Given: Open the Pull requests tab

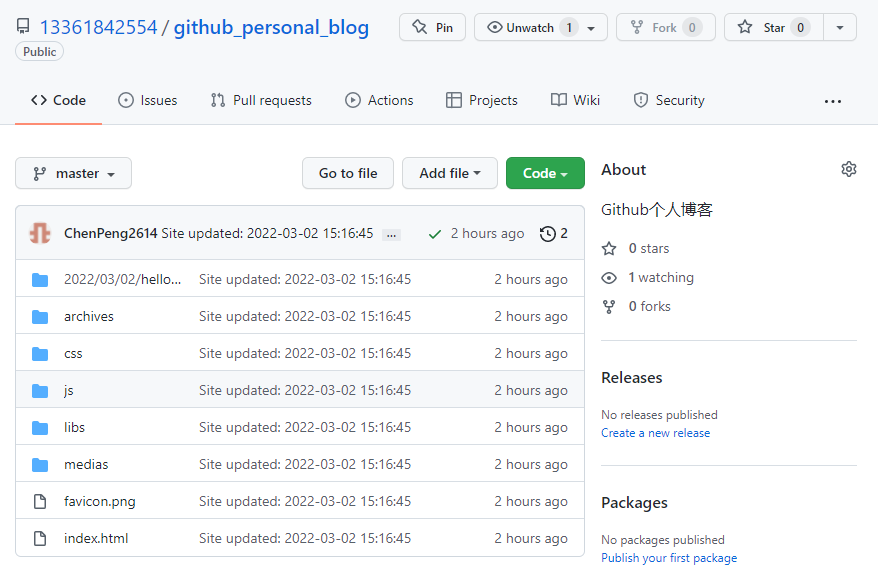Looking at the screenshot, I should coord(261,100).
